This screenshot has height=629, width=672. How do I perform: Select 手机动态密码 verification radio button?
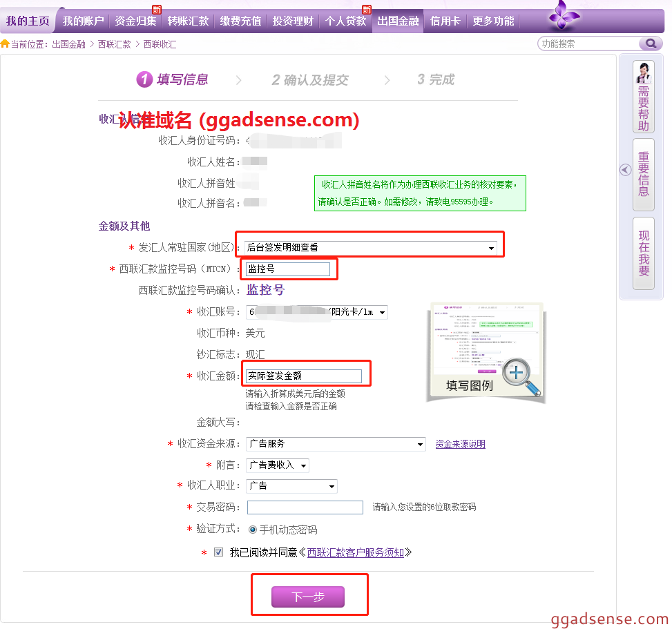(x=252, y=530)
